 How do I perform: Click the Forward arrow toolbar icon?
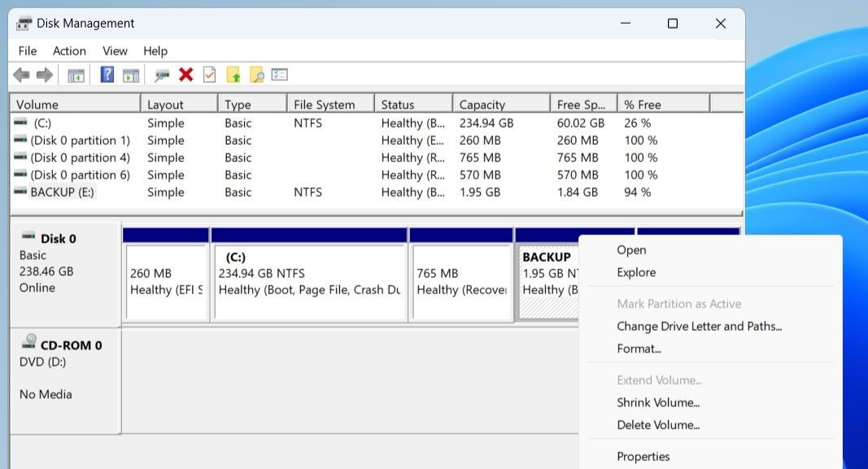click(x=44, y=75)
